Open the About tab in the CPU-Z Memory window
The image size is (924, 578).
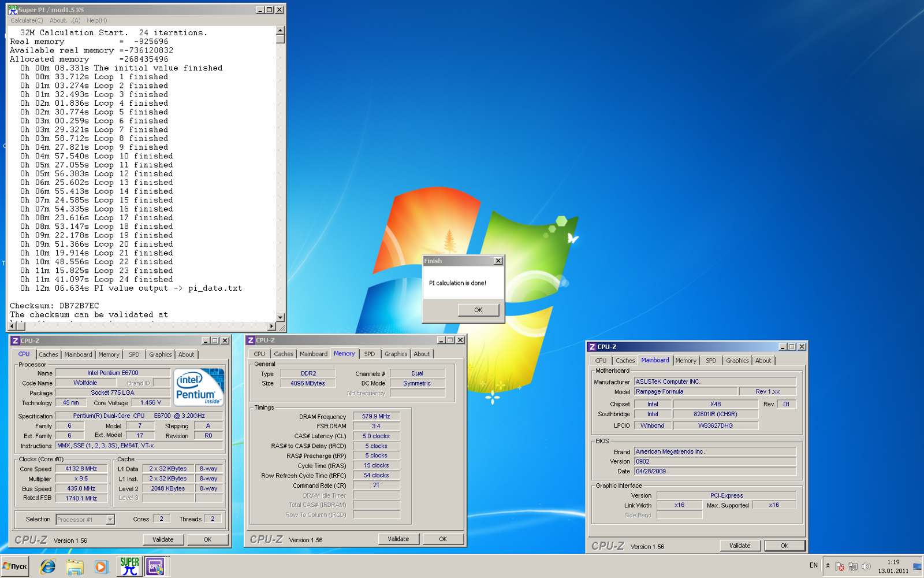[x=422, y=354]
